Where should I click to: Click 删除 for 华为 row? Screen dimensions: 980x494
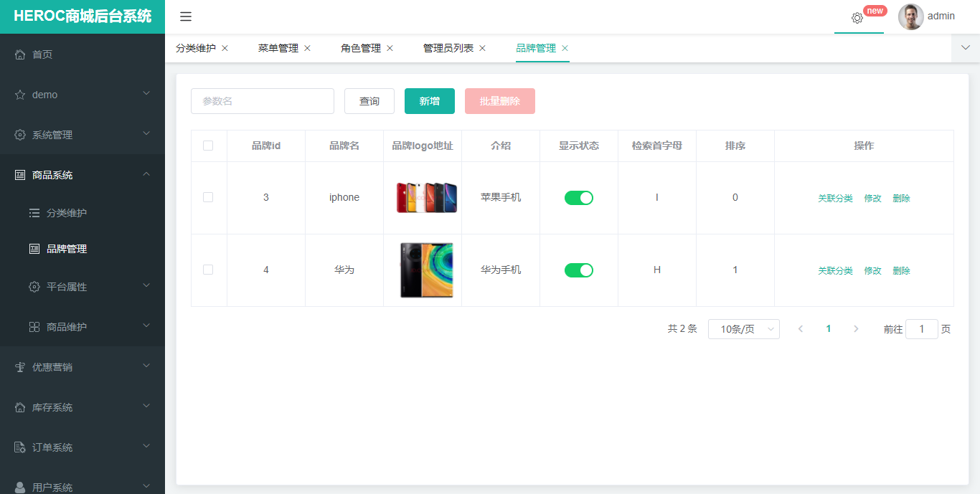point(902,271)
